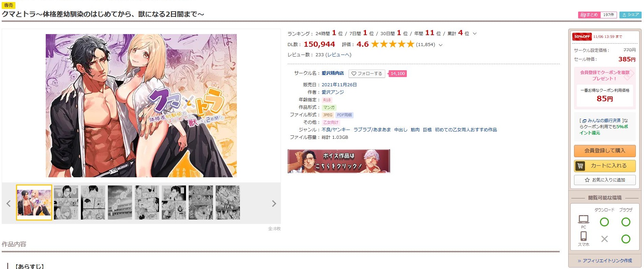The image size is (644, 269).
Task: Click the まとめ collection icon button
Action: [x=598, y=15]
